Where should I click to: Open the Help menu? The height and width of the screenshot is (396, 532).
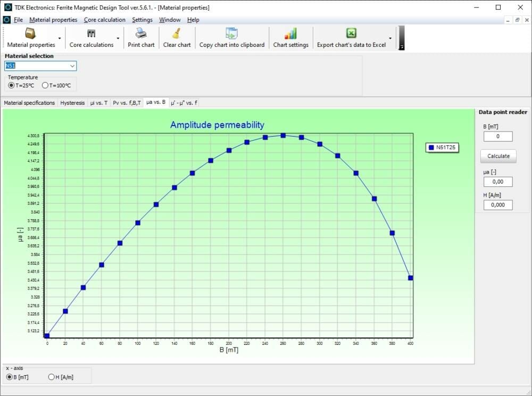coord(193,20)
